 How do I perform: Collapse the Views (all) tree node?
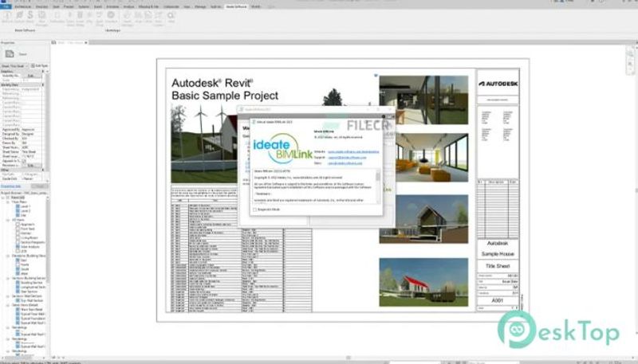point(3,198)
